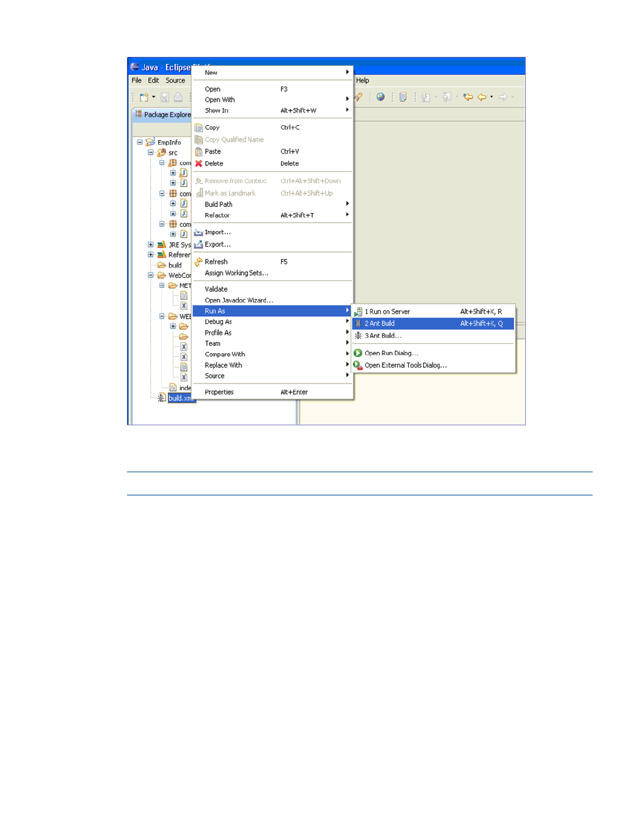
Task: Collapse the WebContent folder node
Action: (x=151, y=275)
